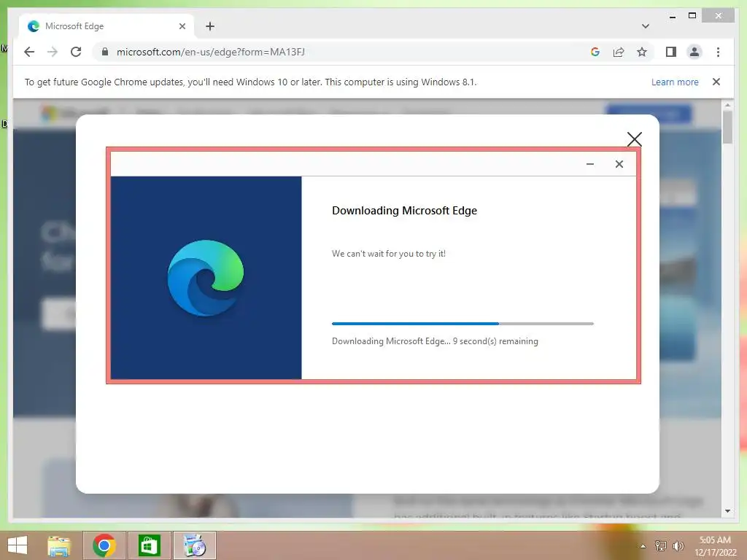Select the installer setup icon in taskbar

pyautogui.click(x=194, y=545)
